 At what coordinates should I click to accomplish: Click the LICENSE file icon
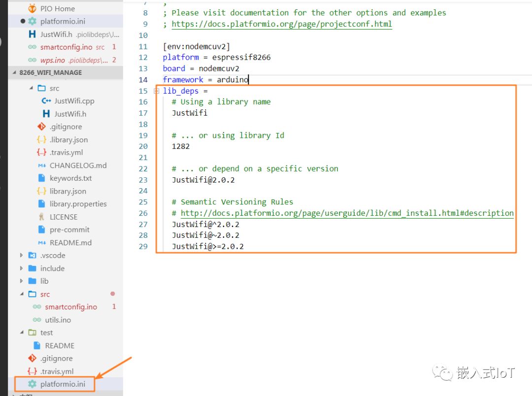pyautogui.click(x=41, y=217)
